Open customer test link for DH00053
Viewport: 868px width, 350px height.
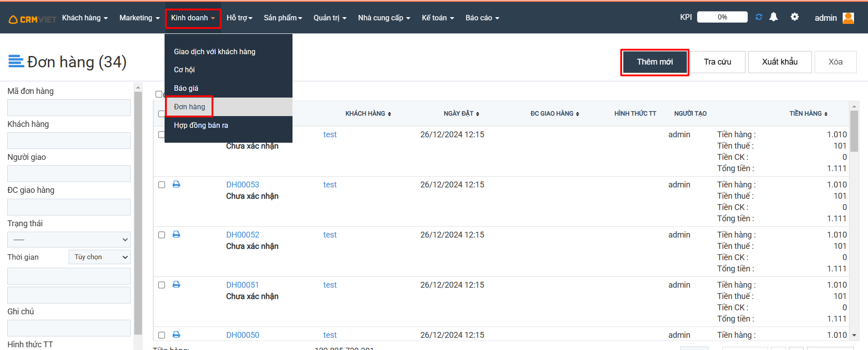pyautogui.click(x=330, y=185)
